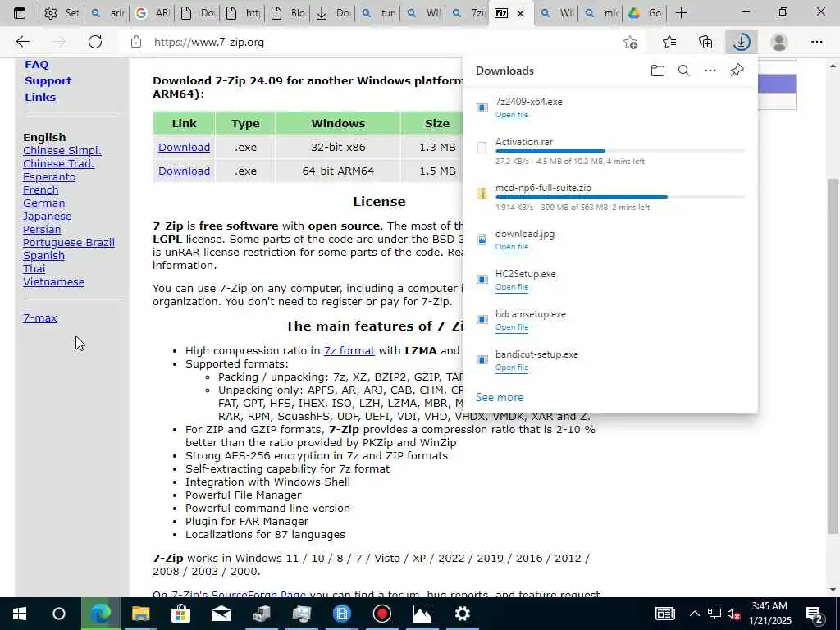
Task: Open Mail app from taskbar
Action: [x=221, y=614]
